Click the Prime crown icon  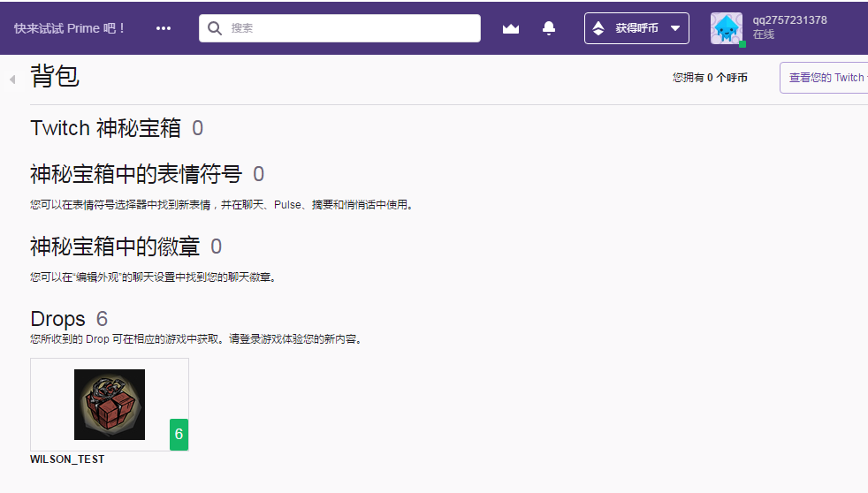tap(511, 28)
